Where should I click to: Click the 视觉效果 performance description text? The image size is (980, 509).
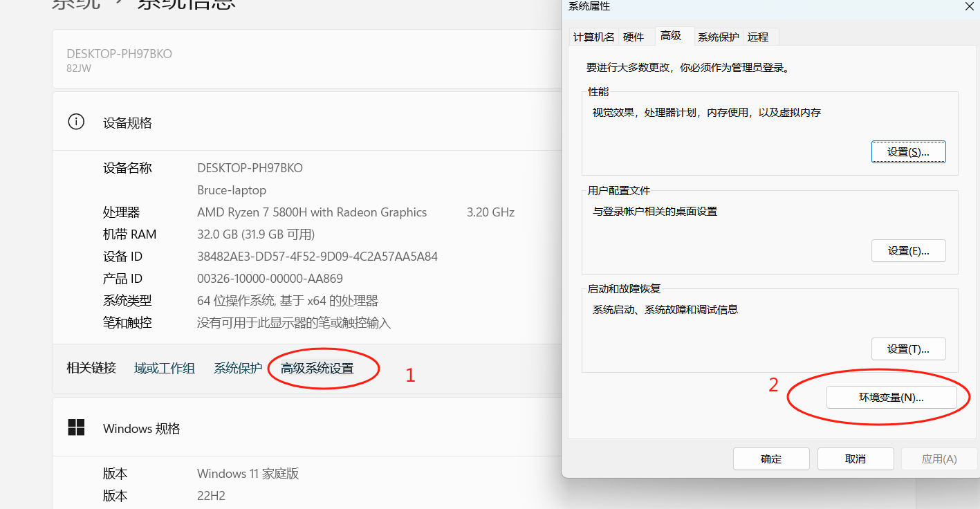coord(707,112)
